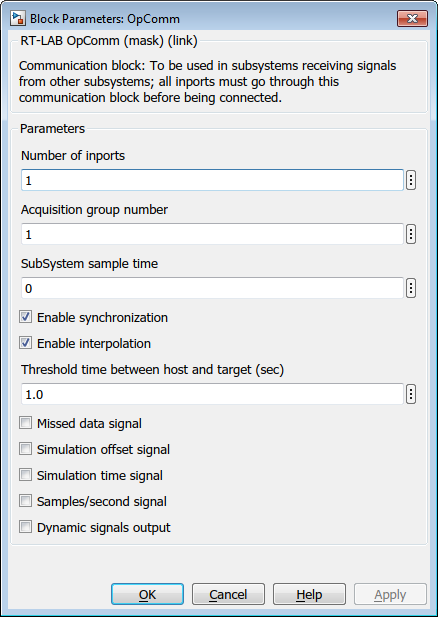
Task: Open options menu beside Acquisition group number
Action: tap(410, 234)
